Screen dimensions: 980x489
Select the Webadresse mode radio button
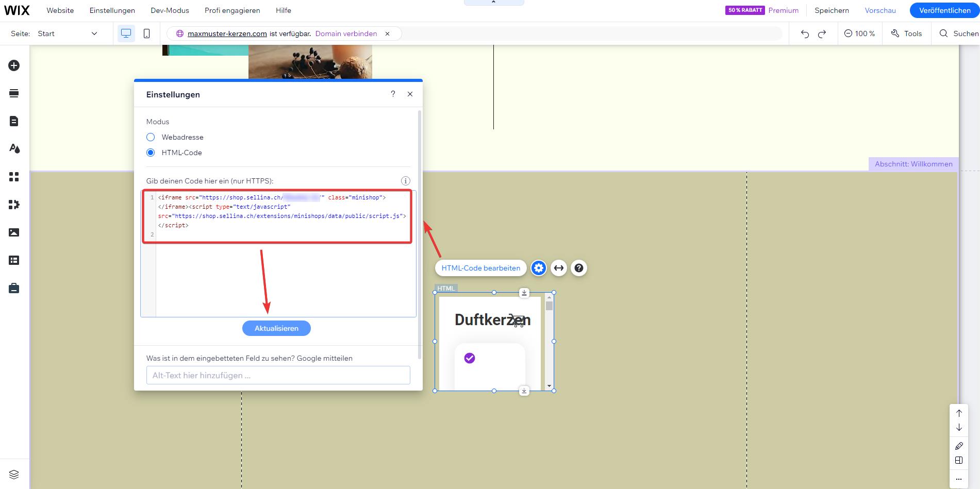151,137
